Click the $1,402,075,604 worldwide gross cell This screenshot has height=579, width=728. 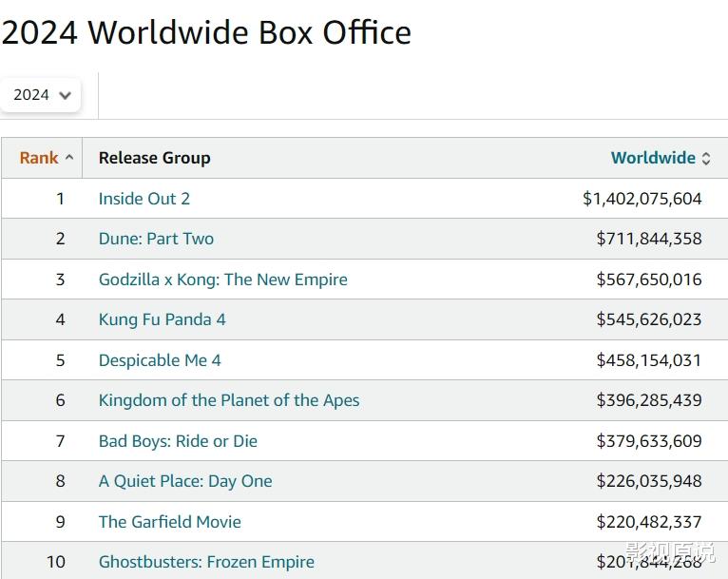[x=642, y=199]
